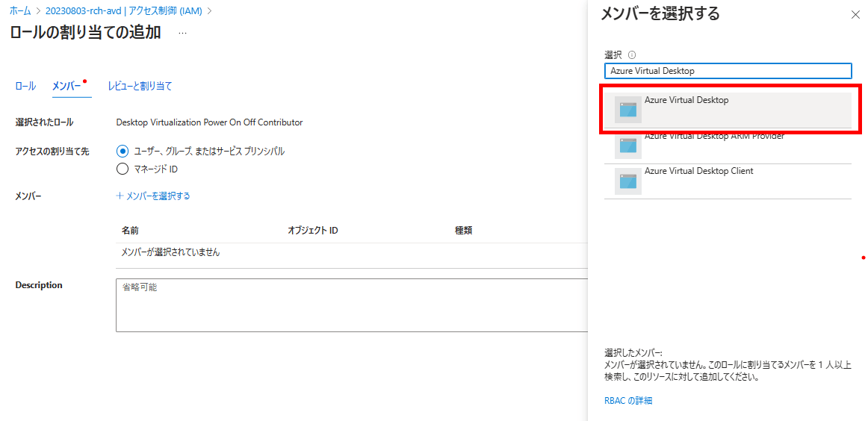
Task: Click the 名前 column header
Action: [129, 230]
